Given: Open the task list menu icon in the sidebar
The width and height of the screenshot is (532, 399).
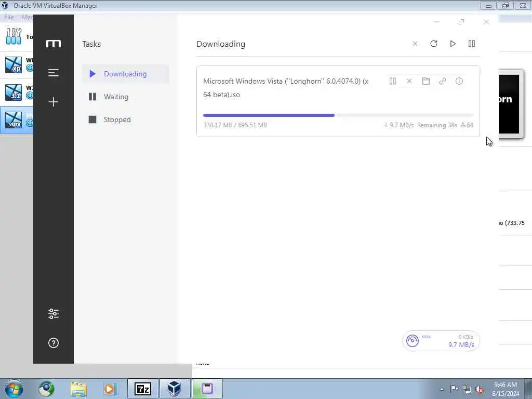Looking at the screenshot, I should (54, 73).
